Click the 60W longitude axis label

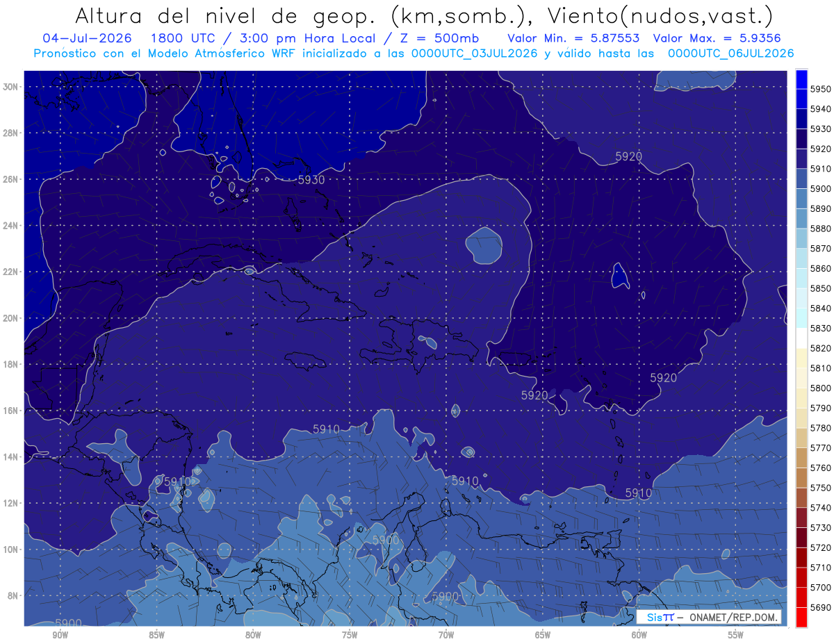click(x=639, y=635)
